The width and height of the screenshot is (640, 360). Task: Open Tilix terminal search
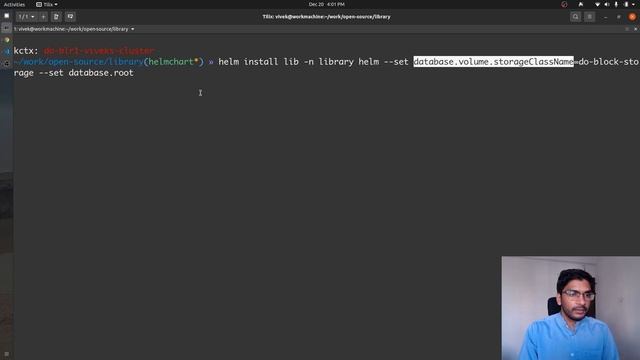coord(576,17)
